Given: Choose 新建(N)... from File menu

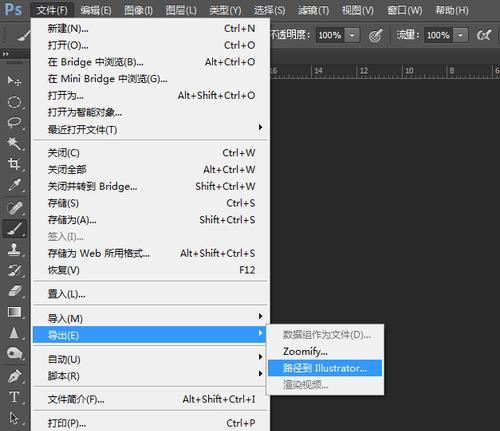Looking at the screenshot, I should 150,28.
